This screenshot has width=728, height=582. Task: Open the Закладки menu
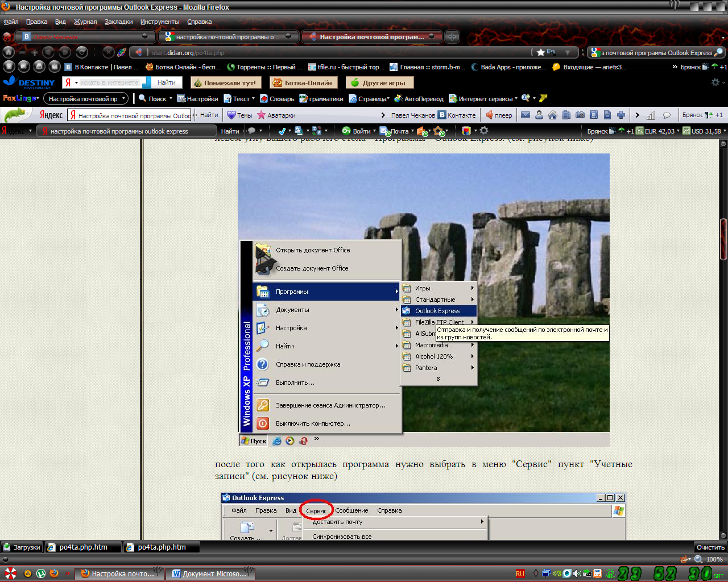coord(118,22)
